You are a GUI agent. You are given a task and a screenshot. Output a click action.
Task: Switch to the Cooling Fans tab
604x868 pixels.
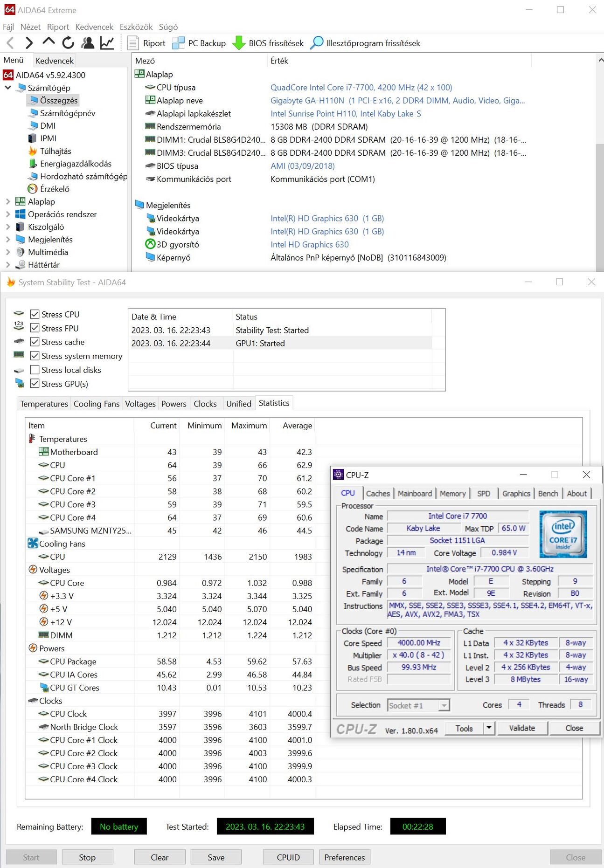[97, 404]
